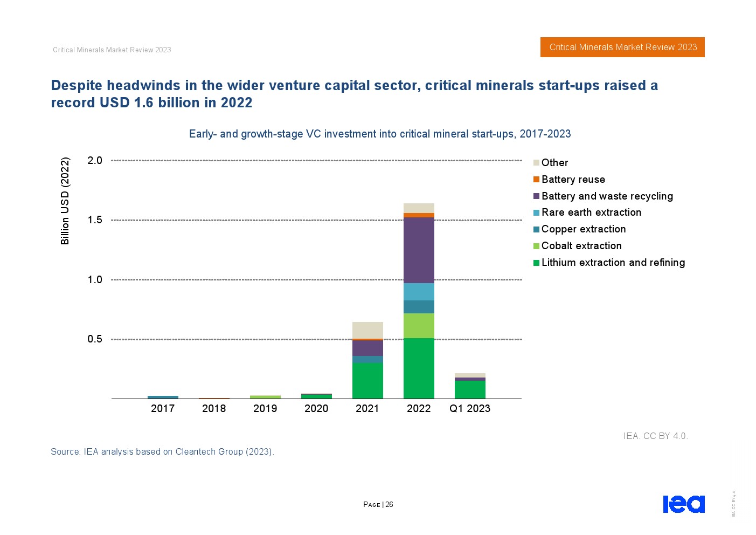Viewport: 756px width, 535px height.
Task: Click the Other legend color swatch
Action: click(x=536, y=163)
